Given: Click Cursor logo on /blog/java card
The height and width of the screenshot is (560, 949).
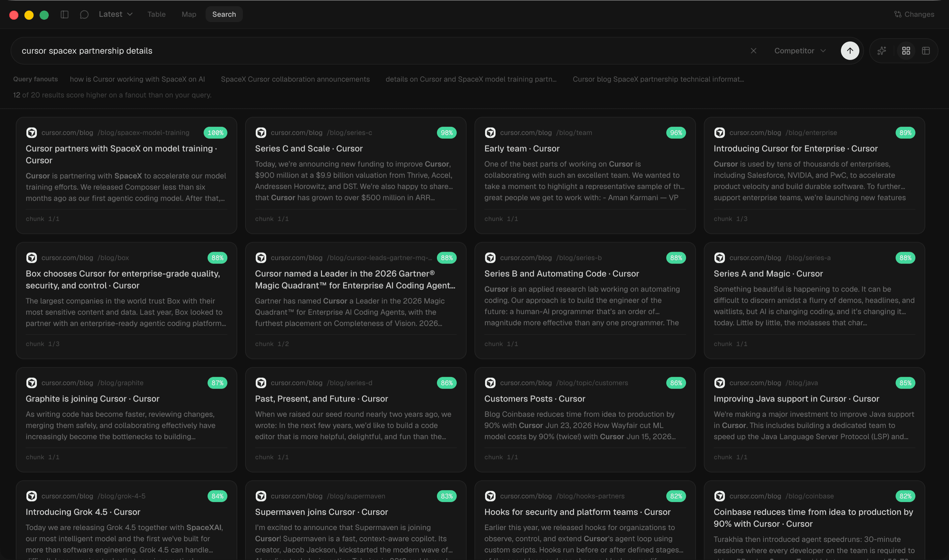Looking at the screenshot, I should pos(719,383).
